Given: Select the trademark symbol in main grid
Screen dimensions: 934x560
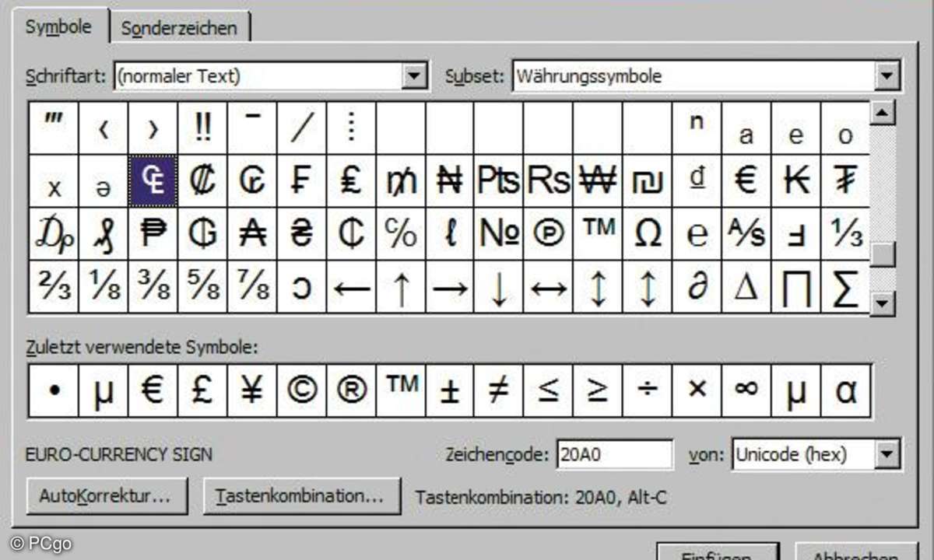Looking at the screenshot, I should pyautogui.click(x=599, y=234).
